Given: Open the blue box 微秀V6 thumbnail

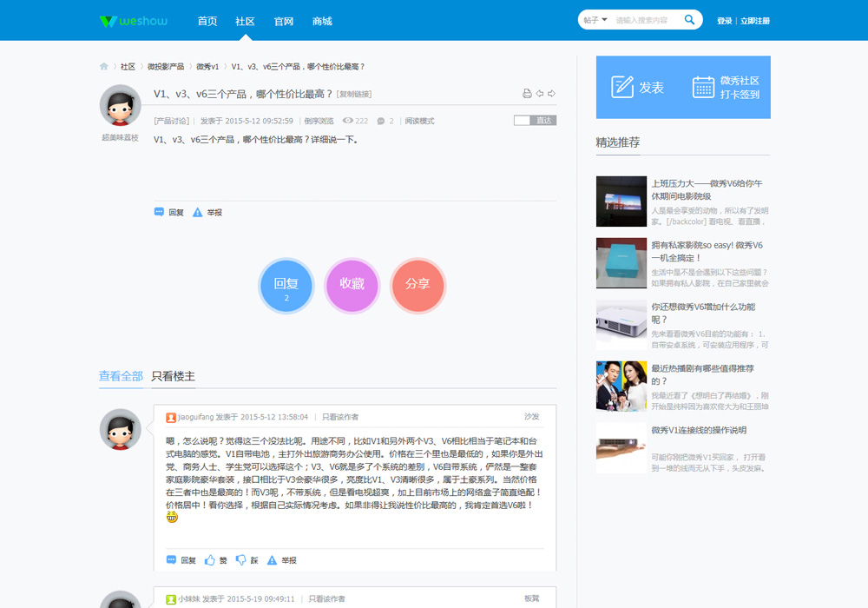Looking at the screenshot, I should (x=621, y=263).
